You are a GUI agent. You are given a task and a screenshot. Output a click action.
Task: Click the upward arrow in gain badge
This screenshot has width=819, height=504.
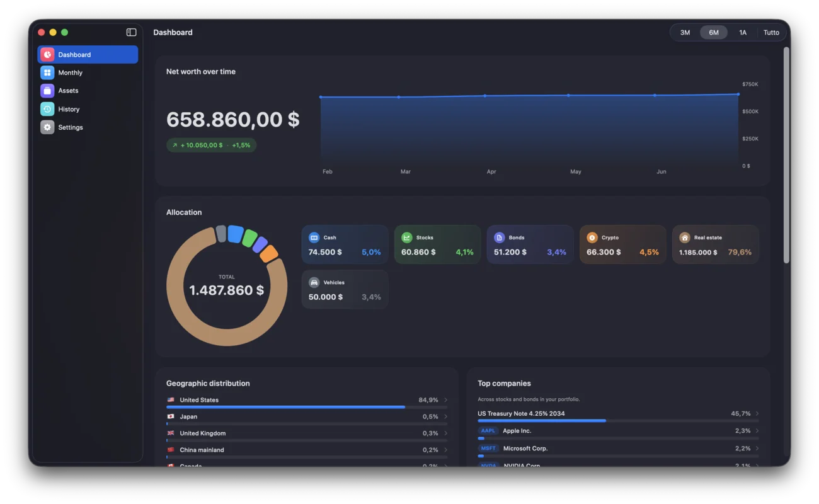tap(175, 146)
